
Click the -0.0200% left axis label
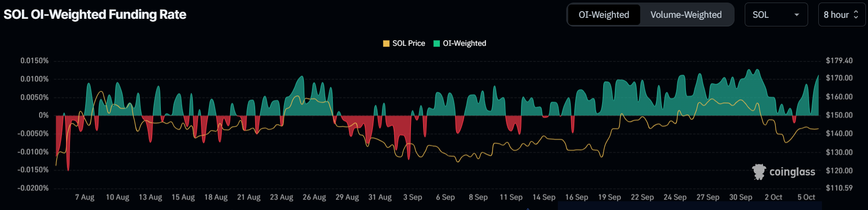(33, 188)
